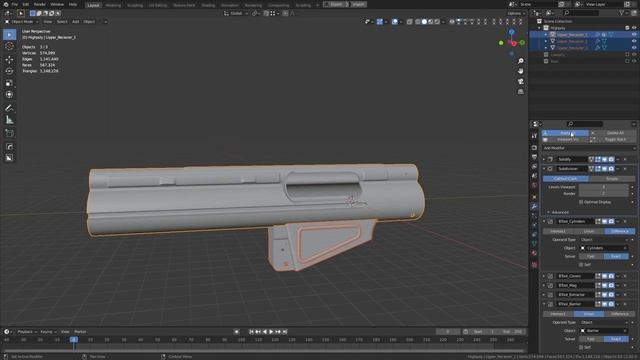Toggle viewport overlays button

(x=394, y=22)
